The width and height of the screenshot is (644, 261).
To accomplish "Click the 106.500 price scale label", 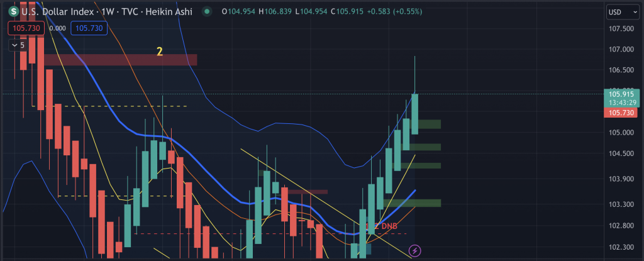I will coord(622,70).
